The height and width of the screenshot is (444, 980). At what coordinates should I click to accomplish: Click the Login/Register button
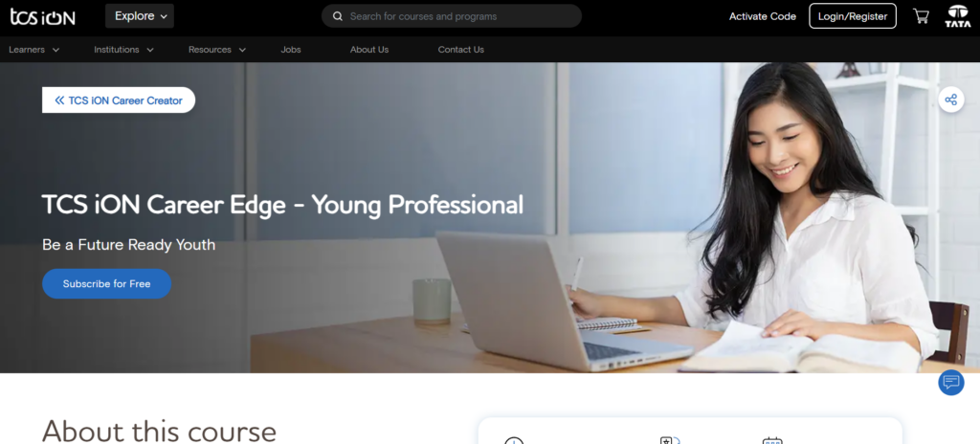[x=853, y=16]
